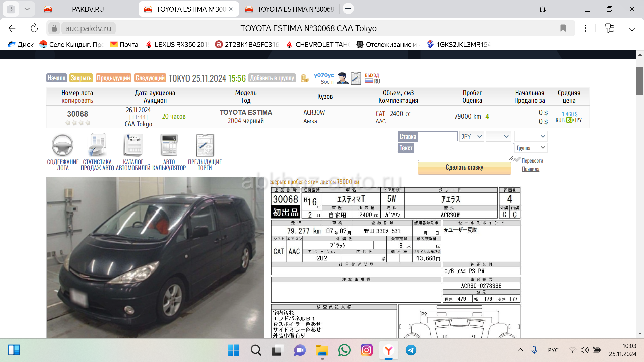The image size is (644, 362).
Task: Close the active TOYOTA ESTIMA tab
Action: [x=231, y=9]
